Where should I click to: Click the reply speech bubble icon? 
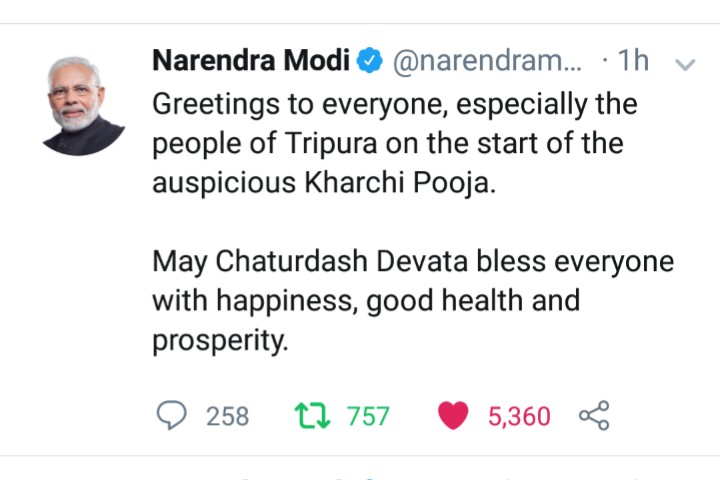coord(172,415)
